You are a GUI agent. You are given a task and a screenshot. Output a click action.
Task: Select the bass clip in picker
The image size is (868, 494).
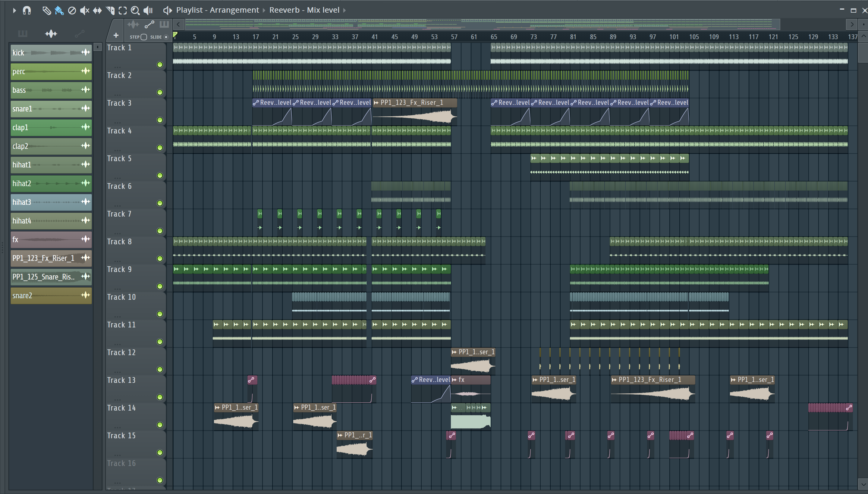(x=51, y=90)
